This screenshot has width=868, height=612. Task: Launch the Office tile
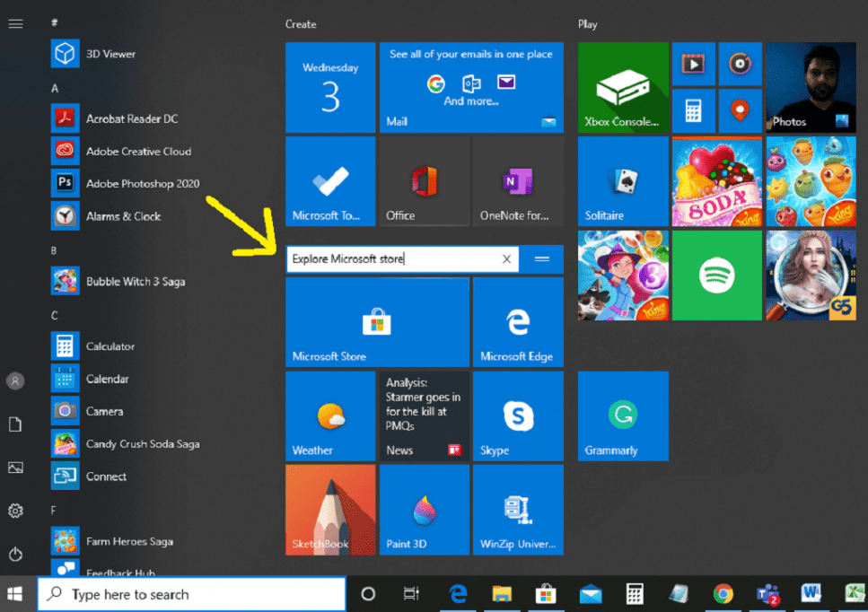pyautogui.click(x=424, y=181)
